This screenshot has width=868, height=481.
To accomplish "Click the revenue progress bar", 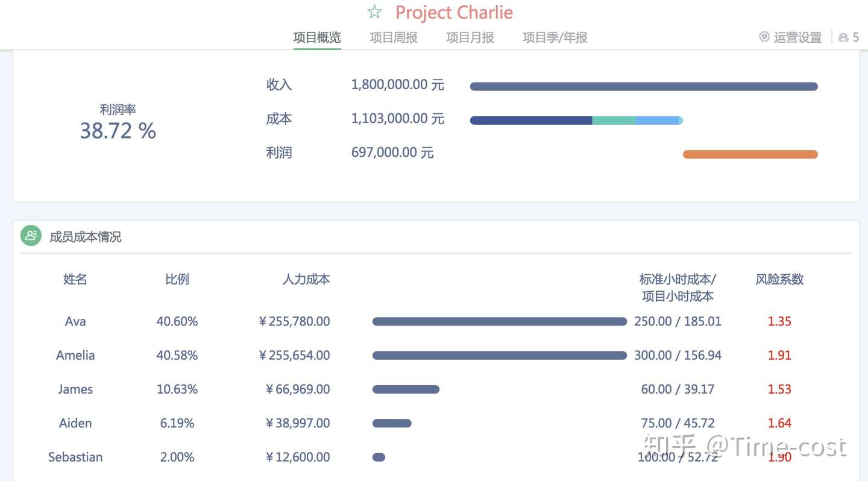I will coord(643,86).
